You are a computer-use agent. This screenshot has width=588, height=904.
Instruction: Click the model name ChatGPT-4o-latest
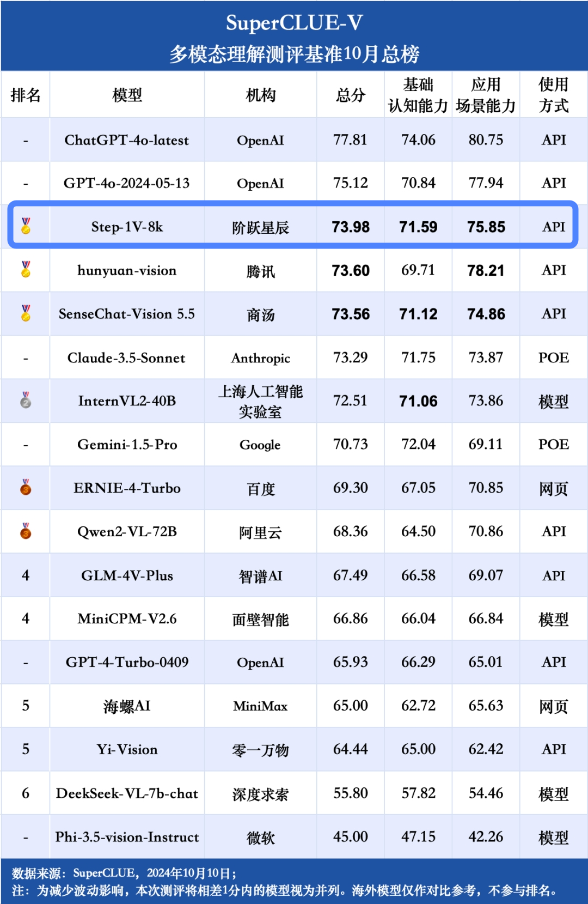[127, 140]
